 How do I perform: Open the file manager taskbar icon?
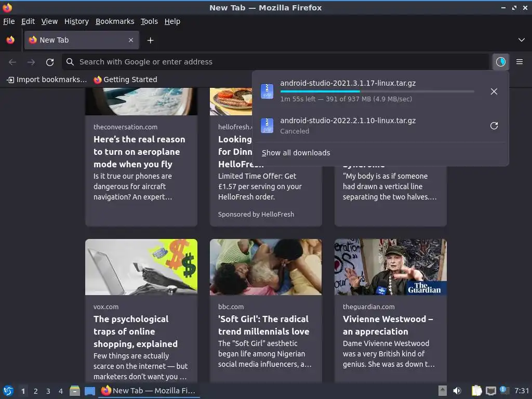coord(75,391)
